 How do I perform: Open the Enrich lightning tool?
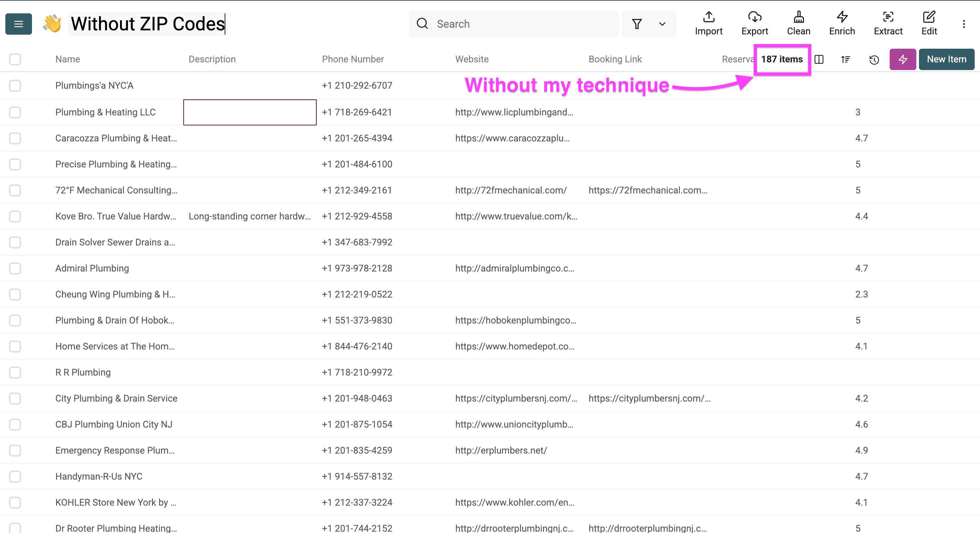tap(842, 18)
